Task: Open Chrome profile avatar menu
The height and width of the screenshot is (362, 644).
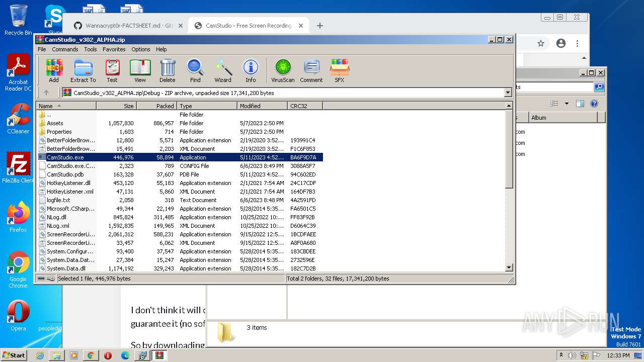Action: tap(561, 44)
